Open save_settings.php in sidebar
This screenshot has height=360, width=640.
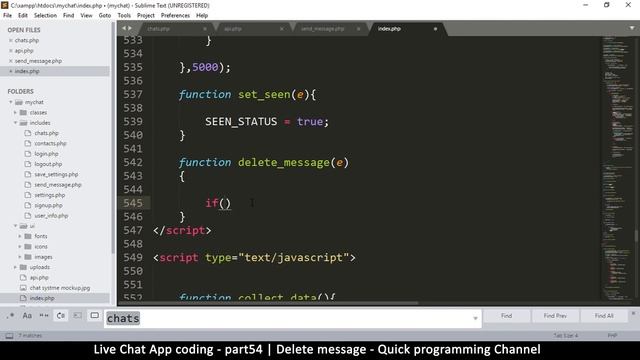pos(56,174)
